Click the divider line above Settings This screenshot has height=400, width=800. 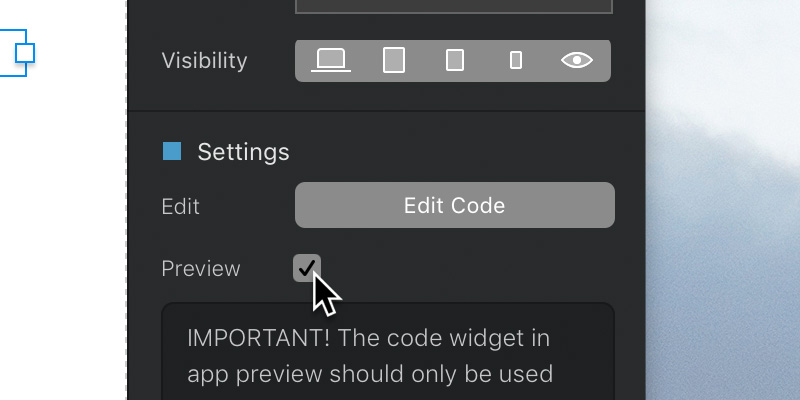point(386,111)
